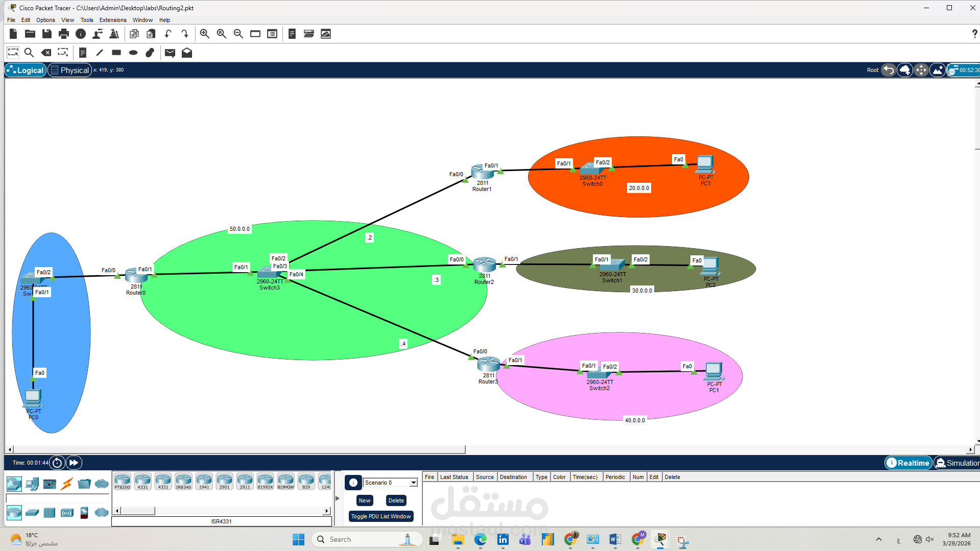This screenshot has width=980, height=551.
Task: Select the Zoom In tool
Action: (204, 34)
